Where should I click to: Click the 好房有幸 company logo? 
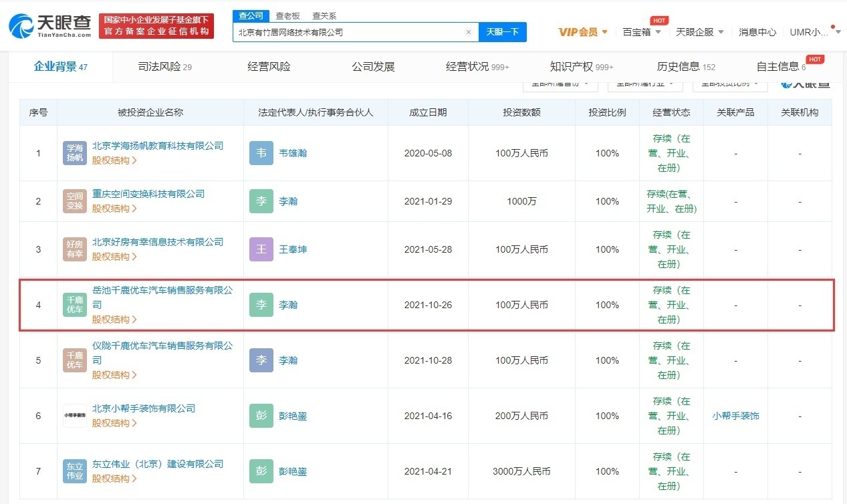click(x=75, y=249)
